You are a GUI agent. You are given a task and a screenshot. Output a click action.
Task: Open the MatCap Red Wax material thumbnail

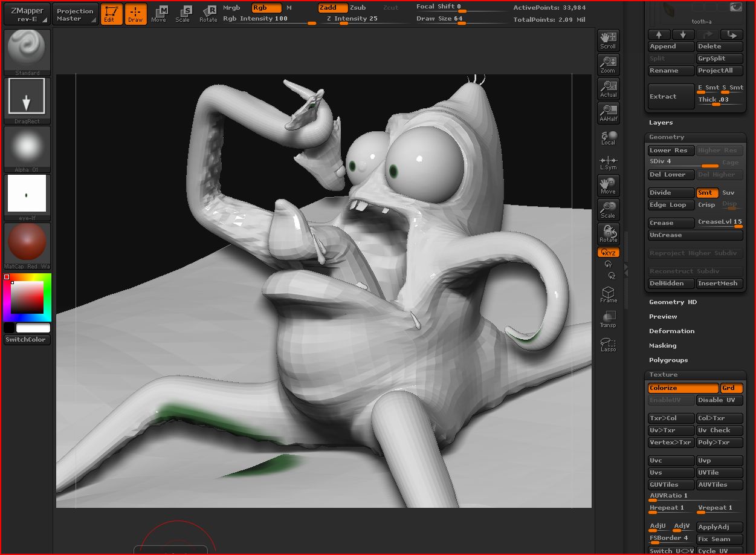point(27,243)
